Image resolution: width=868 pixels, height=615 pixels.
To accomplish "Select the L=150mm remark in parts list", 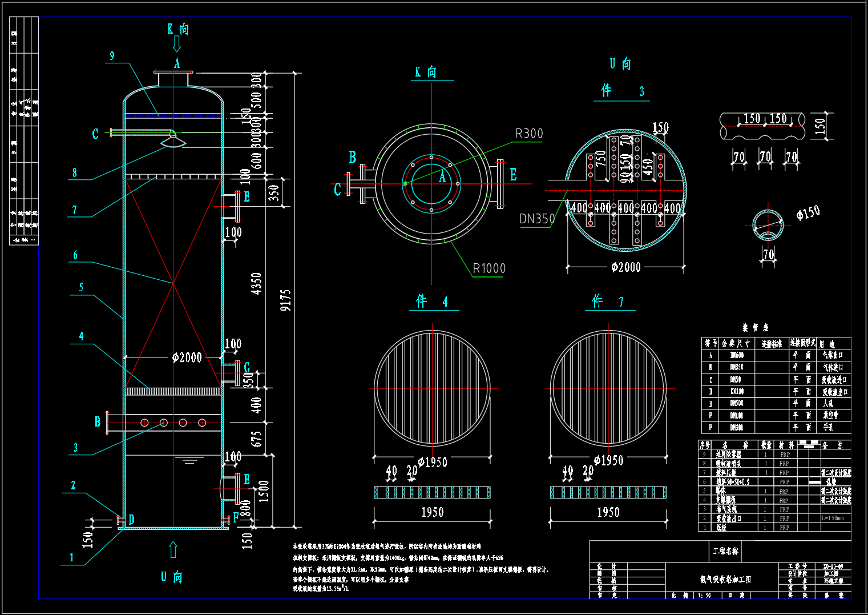I will [x=833, y=518].
